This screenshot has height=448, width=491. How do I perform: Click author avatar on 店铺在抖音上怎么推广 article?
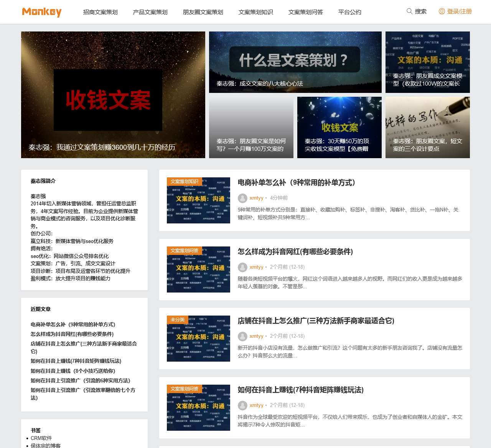(242, 336)
